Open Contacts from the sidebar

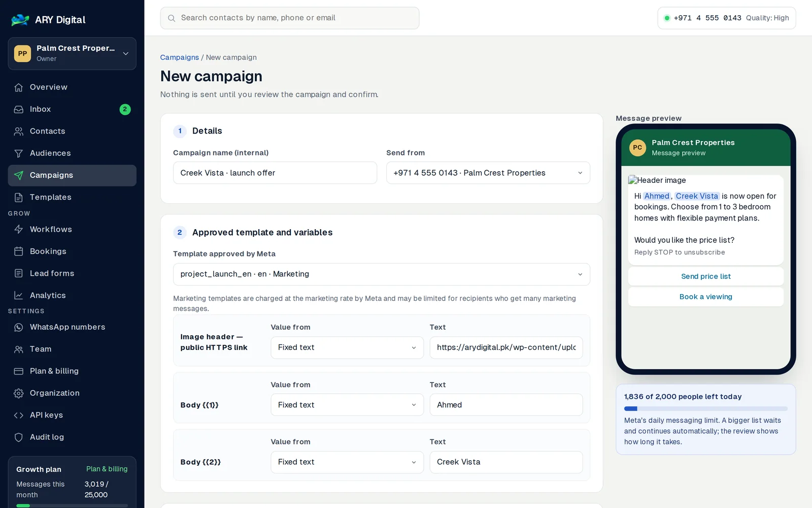pos(72,131)
